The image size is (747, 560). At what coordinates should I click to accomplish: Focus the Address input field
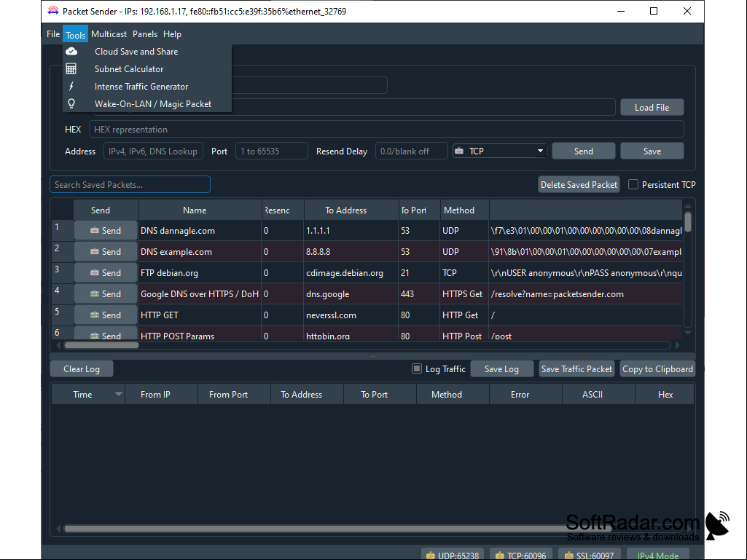(x=153, y=151)
